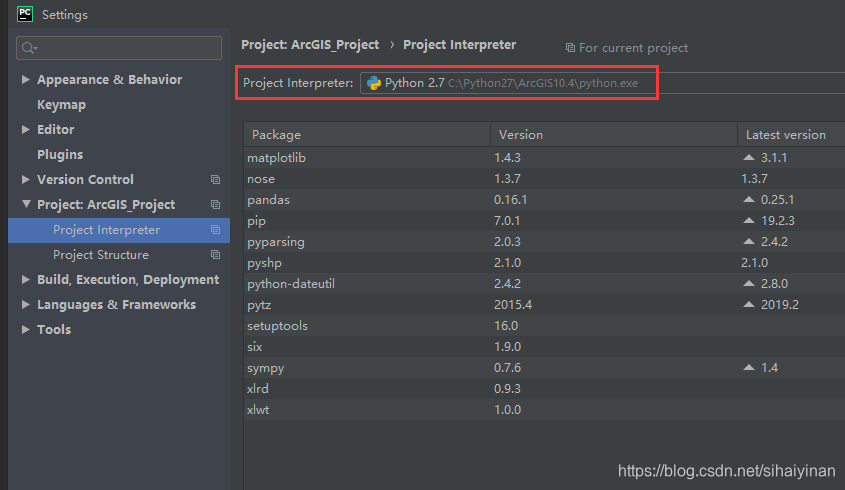Click version 2015.4 of pytz
Screen dimensions: 845x490
click(x=513, y=305)
